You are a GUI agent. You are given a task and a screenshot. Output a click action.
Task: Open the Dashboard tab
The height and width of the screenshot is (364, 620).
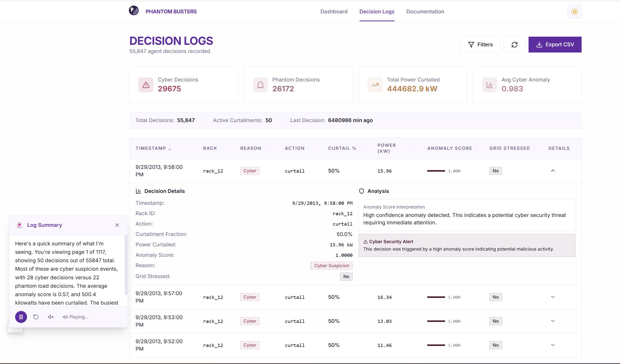[334, 12]
